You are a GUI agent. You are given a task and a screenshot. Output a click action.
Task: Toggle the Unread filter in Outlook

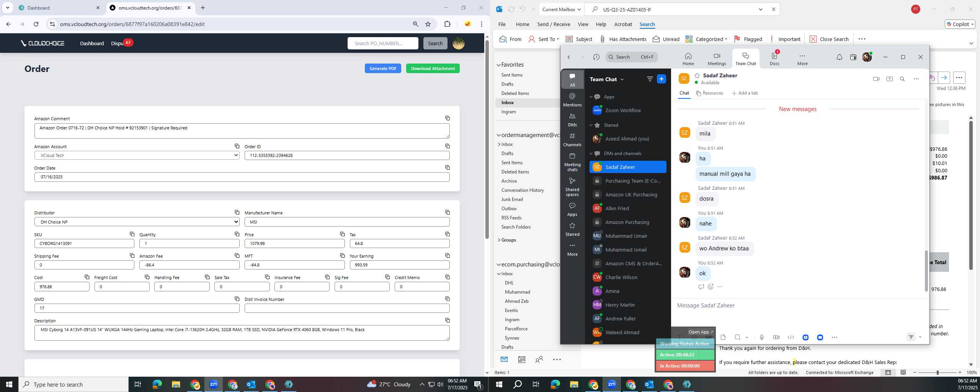666,39
